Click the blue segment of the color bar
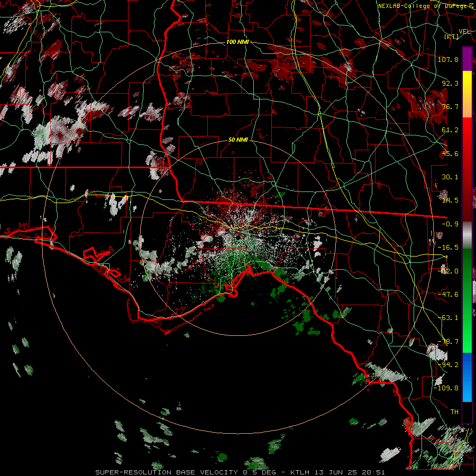The image size is (476, 476). tap(467, 377)
